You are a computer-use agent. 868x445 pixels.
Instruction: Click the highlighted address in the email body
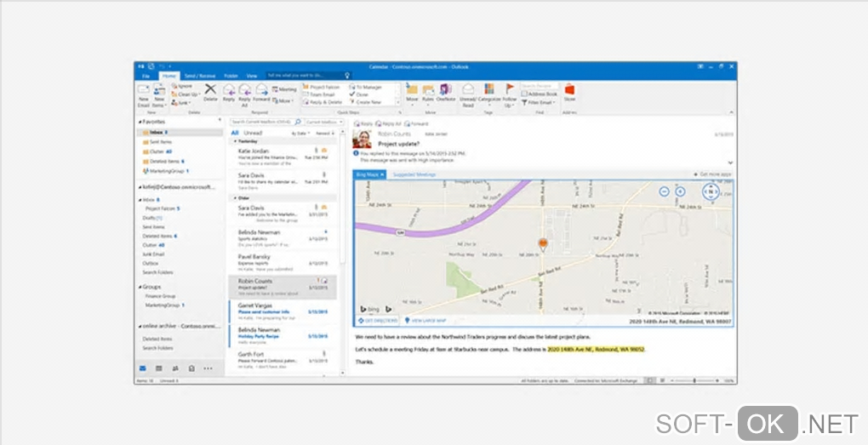point(596,349)
